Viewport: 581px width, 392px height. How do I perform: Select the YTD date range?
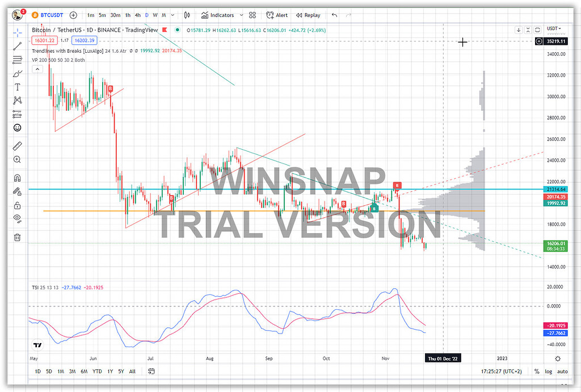point(97,372)
